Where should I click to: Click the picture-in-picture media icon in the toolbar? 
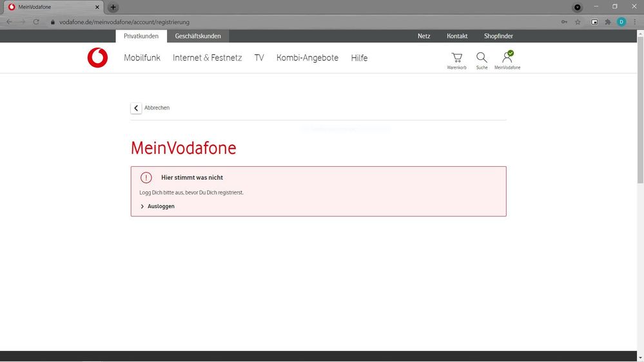coord(594,22)
